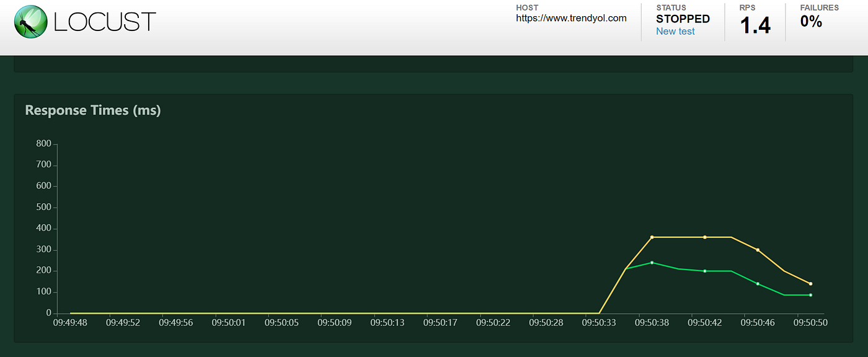Click the 800 mark on the y-axis
Image resolution: width=868 pixels, height=357 pixels.
click(x=43, y=143)
